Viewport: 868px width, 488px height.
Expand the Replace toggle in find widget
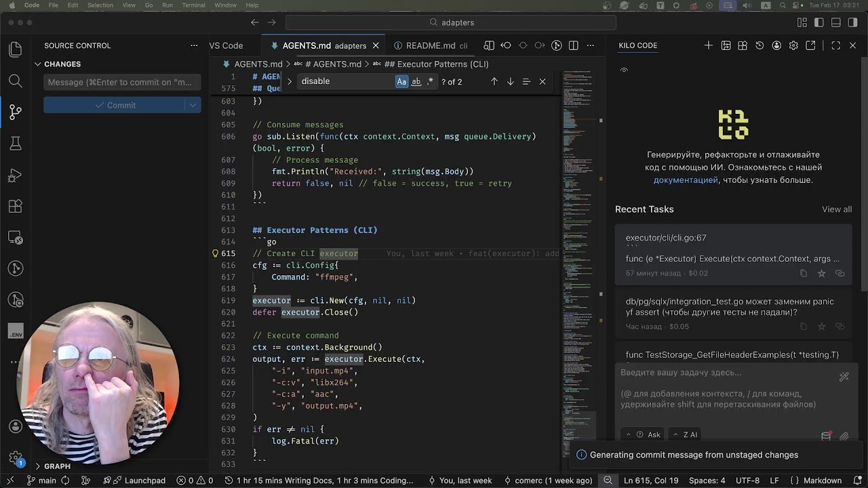(290, 81)
